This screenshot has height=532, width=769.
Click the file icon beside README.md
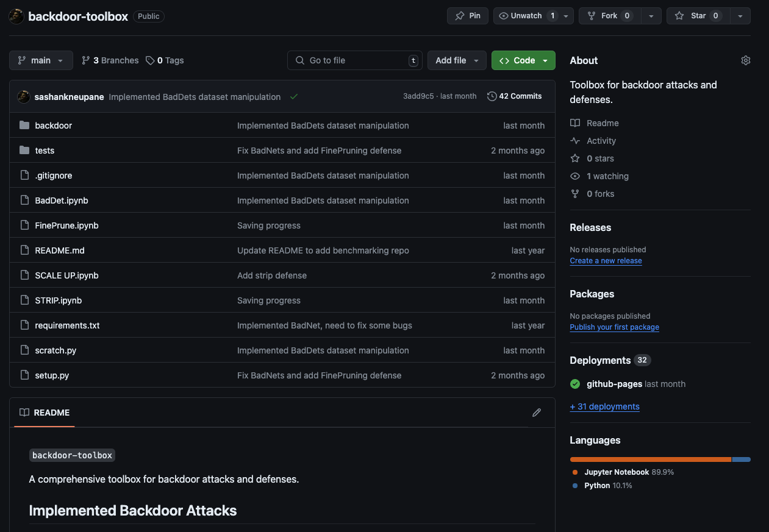24,250
